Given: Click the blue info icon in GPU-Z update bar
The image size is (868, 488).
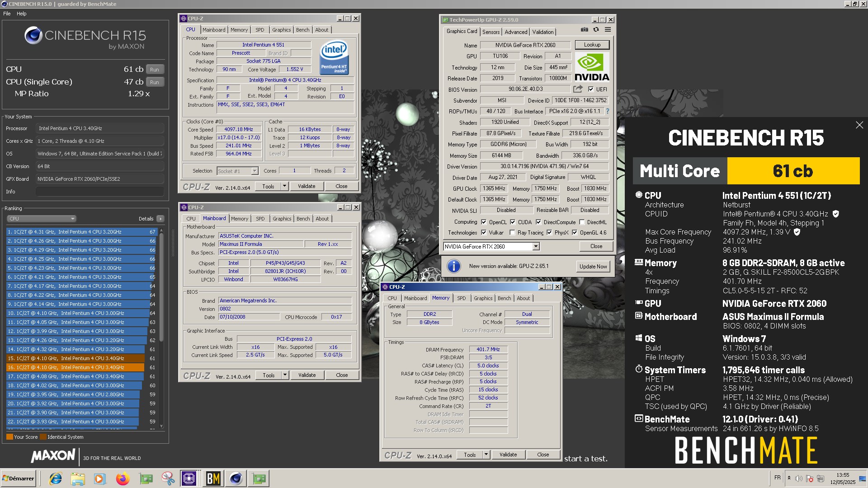Looking at the screenshot, I should [453, 266].
